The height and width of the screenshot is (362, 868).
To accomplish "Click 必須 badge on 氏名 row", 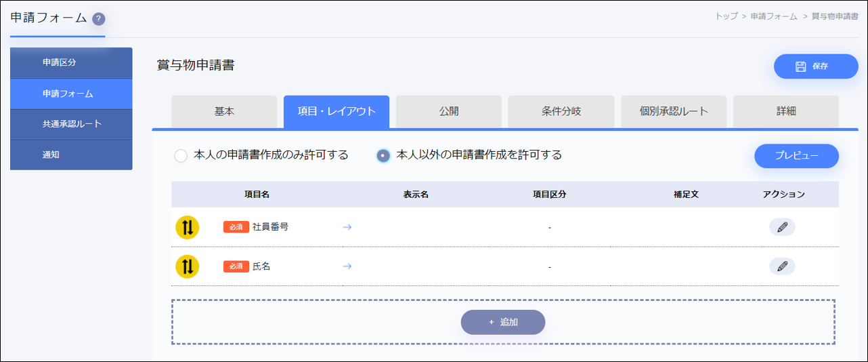I will tap(236, 266).
